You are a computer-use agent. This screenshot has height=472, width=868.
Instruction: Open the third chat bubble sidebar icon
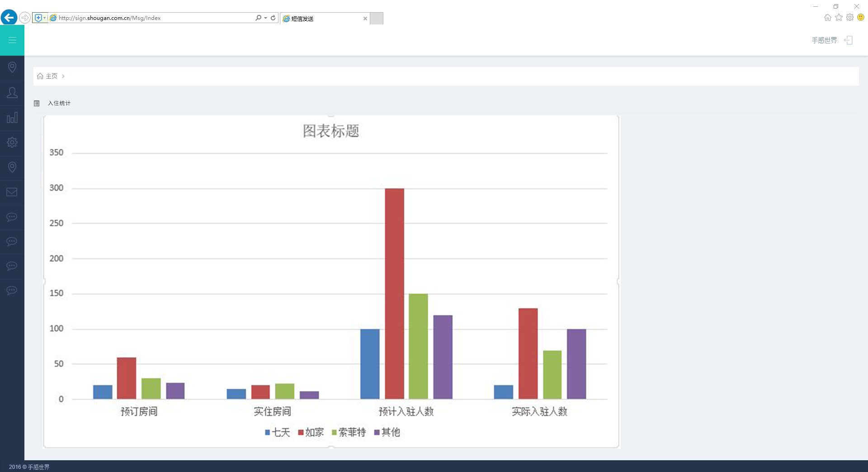pos(12,266)
